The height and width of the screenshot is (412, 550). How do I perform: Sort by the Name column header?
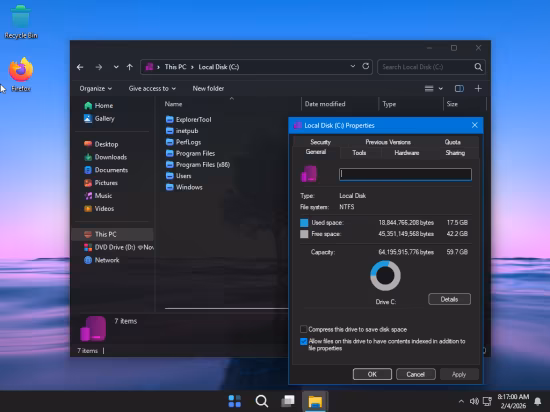point(173,104)
